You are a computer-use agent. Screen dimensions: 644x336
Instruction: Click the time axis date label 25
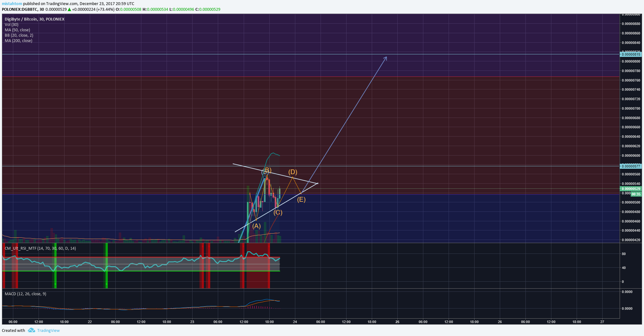pyautogui.click(x=397, y=322)
